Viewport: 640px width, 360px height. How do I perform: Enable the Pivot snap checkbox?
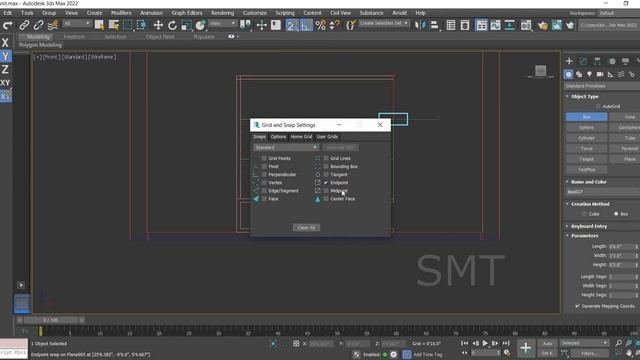click(264, 167)
